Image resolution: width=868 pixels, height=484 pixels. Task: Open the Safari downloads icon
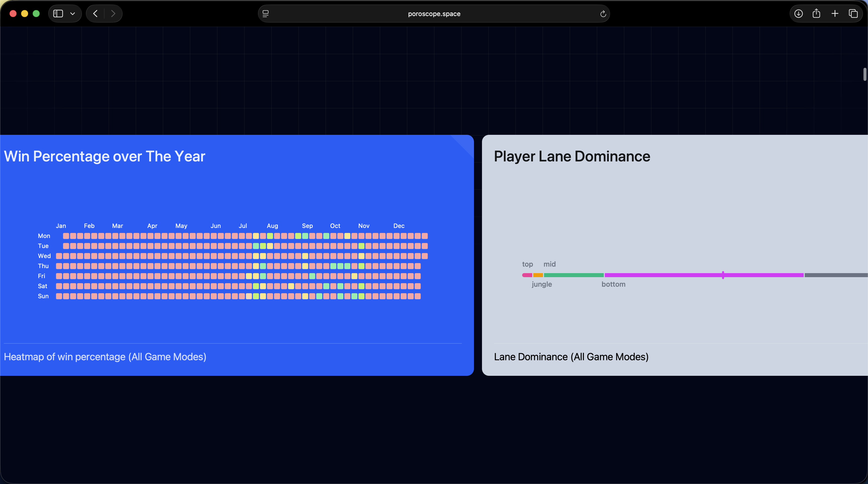[x=798, y=14]
